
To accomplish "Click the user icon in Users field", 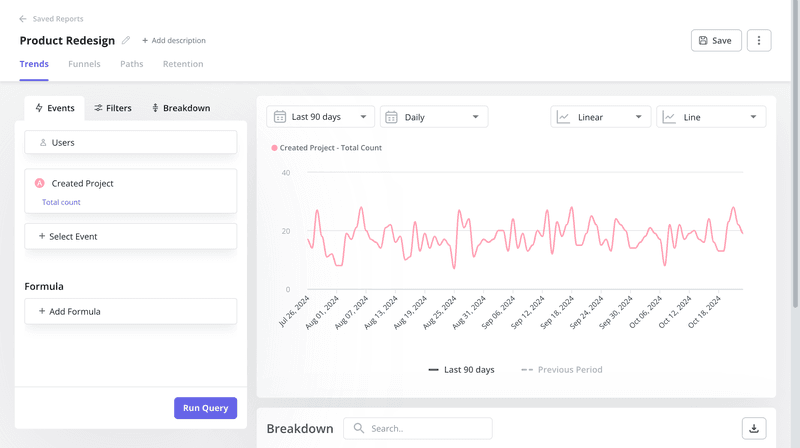I will (x=43, y=143).
